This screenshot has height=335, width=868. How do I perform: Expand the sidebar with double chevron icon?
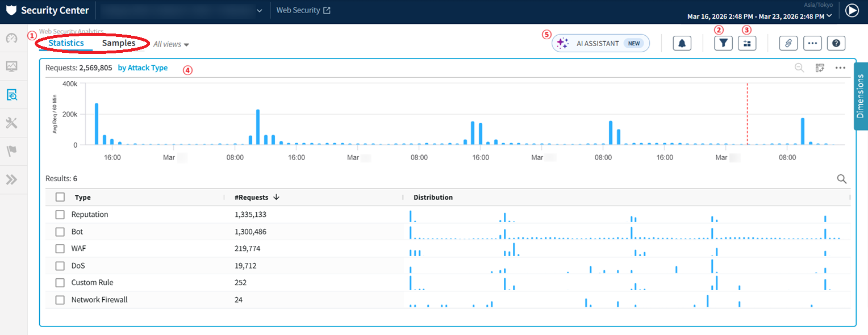pyautogui.click(x=12, y=180)
